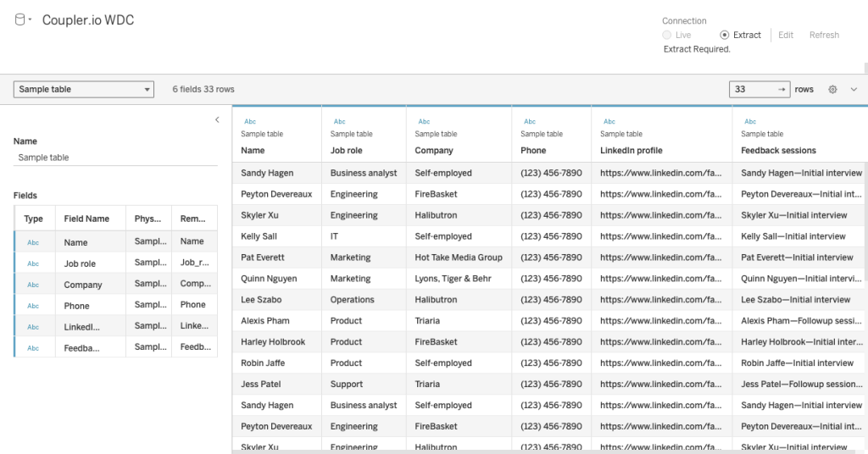This screenshot has height=454, width=868.
Task: Click the Abc type icon of Phone column header
Action: (x=530, y=122)
